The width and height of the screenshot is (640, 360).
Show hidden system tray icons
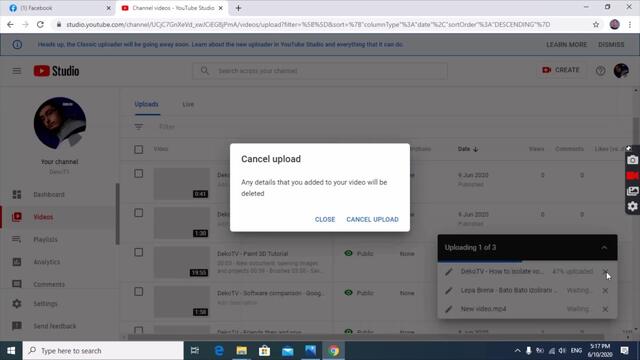coord(517,351)
